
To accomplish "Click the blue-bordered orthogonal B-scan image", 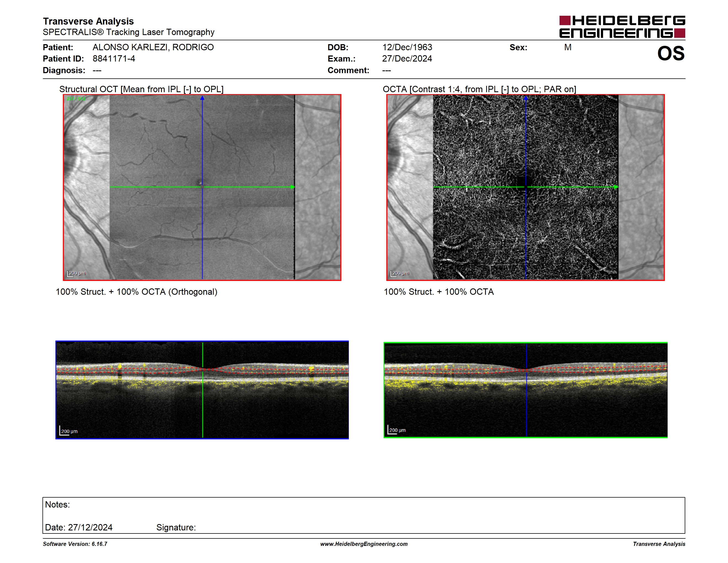I will pos(202,390).
